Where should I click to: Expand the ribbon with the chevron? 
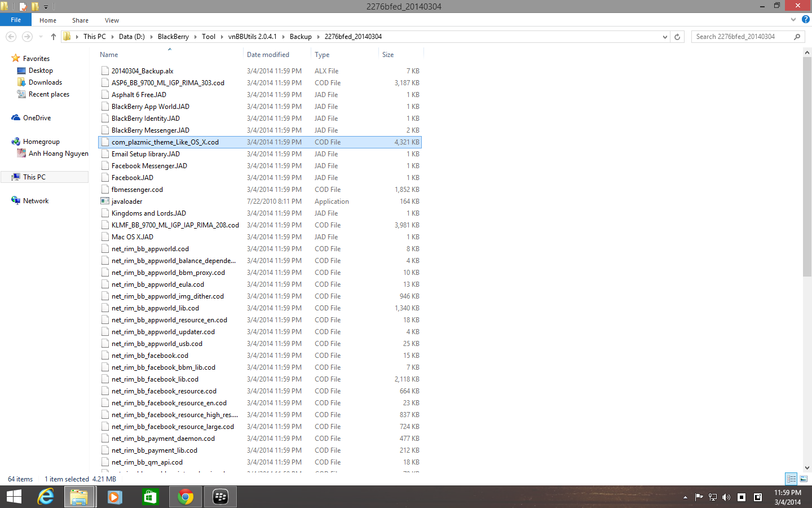pyautogui.click(x=793, y=20)
